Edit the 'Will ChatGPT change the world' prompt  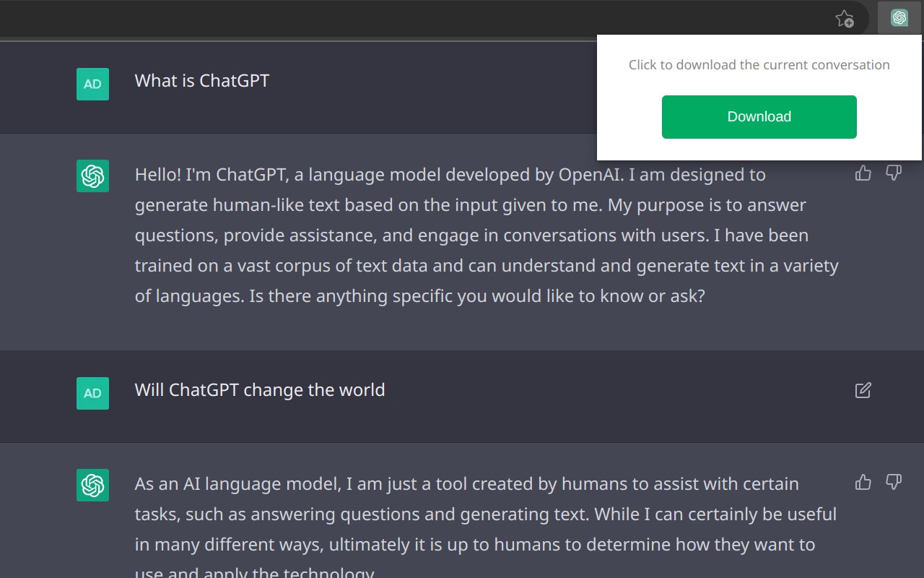pos(863,390)
